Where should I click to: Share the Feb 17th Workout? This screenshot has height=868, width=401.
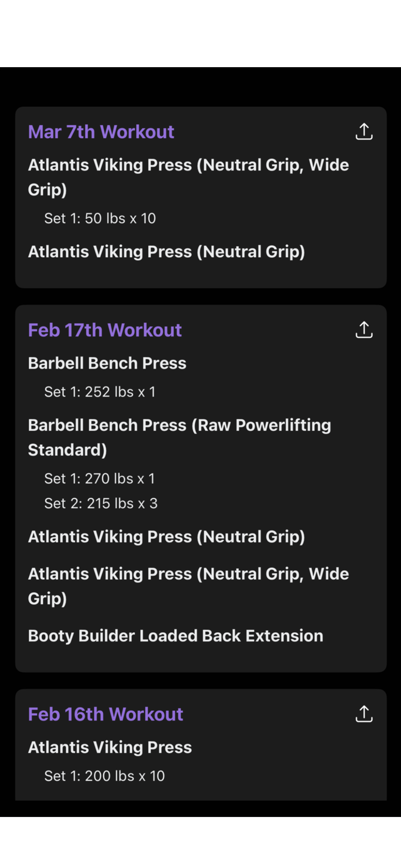point(364,330)
